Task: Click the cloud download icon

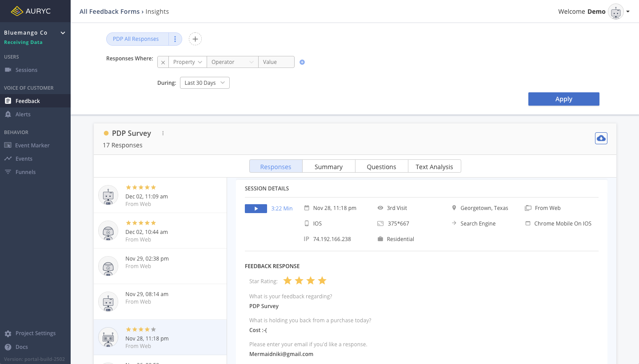Action: (x=601, y=138)
